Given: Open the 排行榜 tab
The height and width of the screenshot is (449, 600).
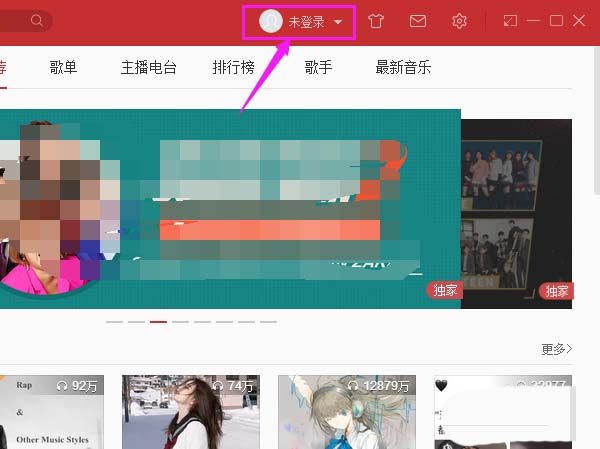Looking at the screenshot, I should (x=233, y=67).
